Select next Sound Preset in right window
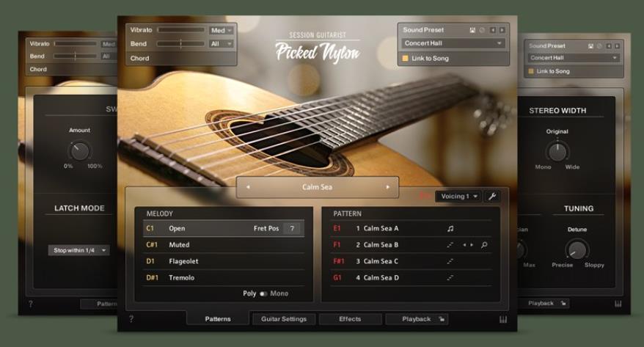644x347 pixels. coord(617,46)
